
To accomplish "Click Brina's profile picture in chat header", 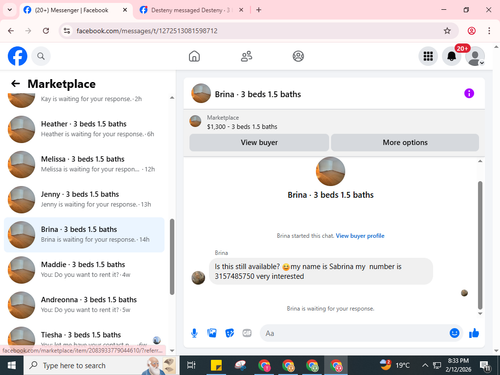I will pyautogui.click(x=201, y=93).
